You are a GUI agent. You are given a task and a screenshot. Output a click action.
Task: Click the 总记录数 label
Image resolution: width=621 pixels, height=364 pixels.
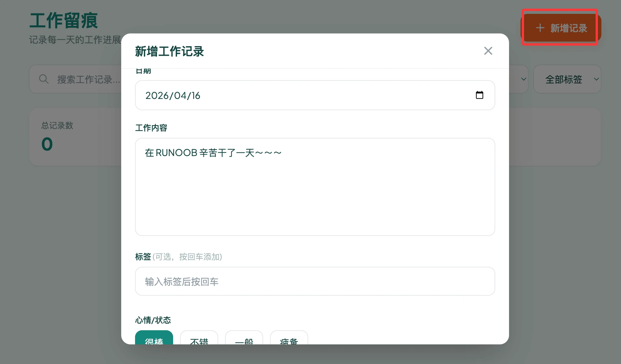click(x=57, y=125)
